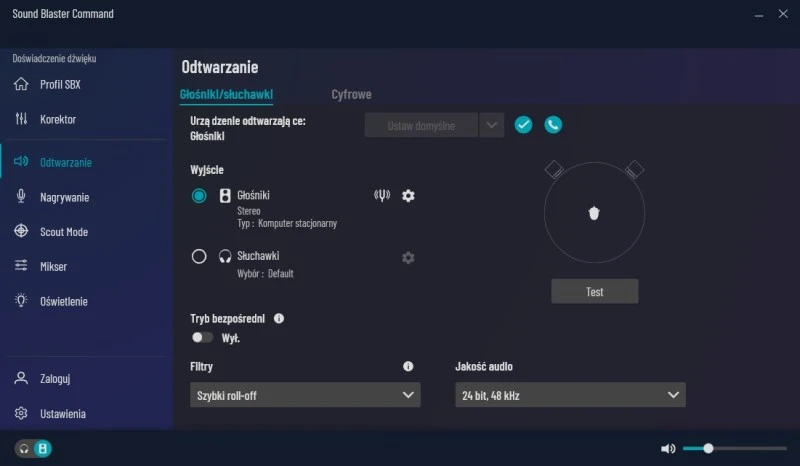Mute sound via bottom speaker icon
This screenshot has width=800, height=466.
(668, 449)
